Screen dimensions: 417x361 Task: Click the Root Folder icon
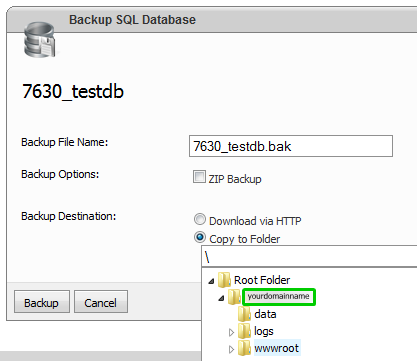224,279
